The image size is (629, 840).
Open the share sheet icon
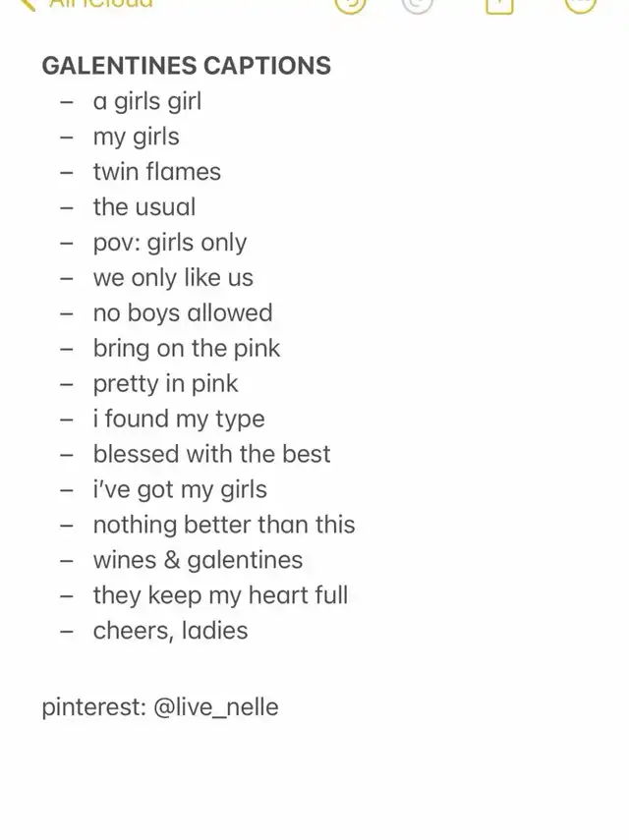[x=499, y=5]
